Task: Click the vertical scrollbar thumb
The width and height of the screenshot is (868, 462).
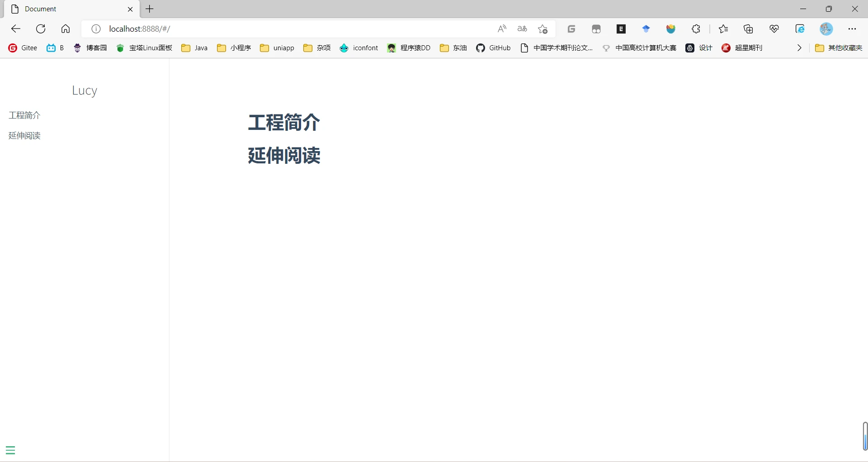Action: pos(865,436)
